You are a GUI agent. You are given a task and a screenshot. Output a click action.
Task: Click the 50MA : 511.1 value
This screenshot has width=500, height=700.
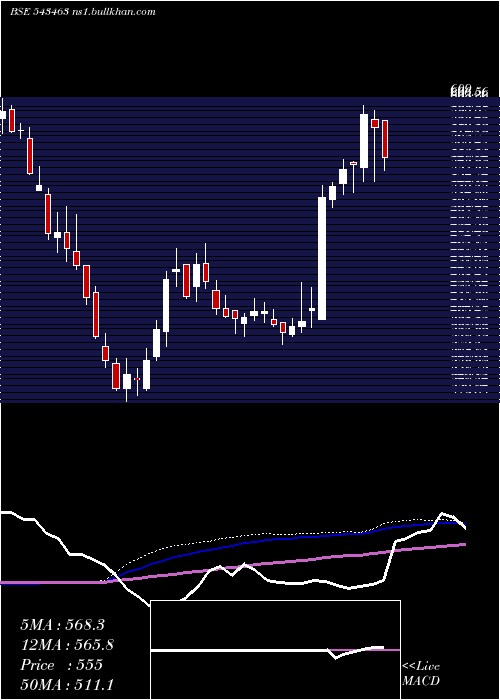coord(67,684)
